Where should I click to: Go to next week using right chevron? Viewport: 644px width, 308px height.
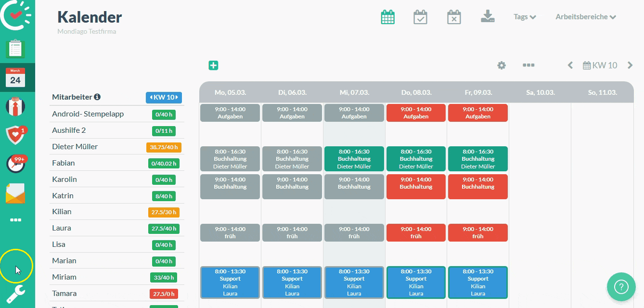click(x=630, y=65)
